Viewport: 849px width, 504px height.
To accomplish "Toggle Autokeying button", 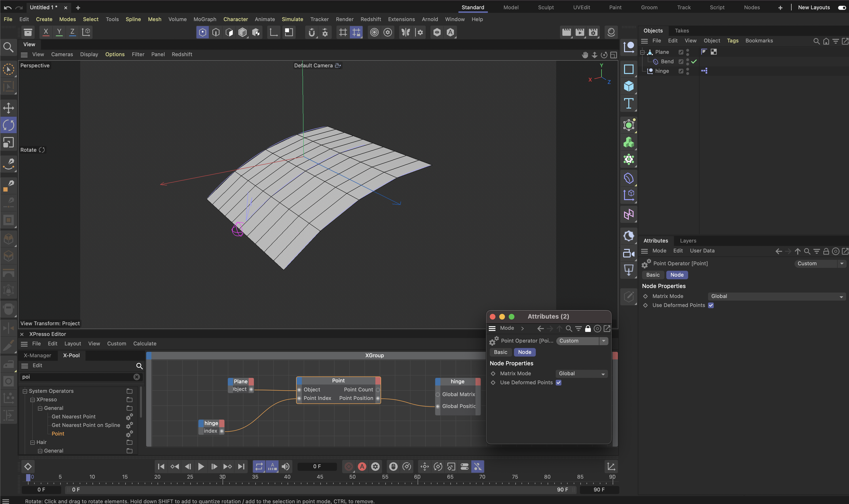I will click(362, 467).
